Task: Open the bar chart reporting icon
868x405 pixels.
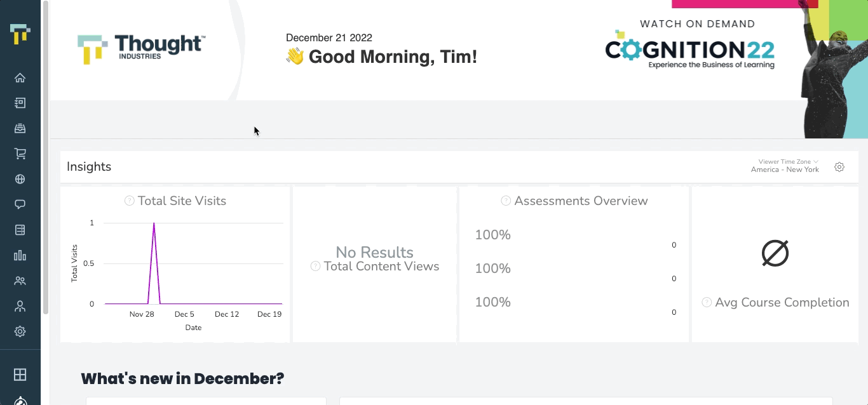Action: pos(20,255)
